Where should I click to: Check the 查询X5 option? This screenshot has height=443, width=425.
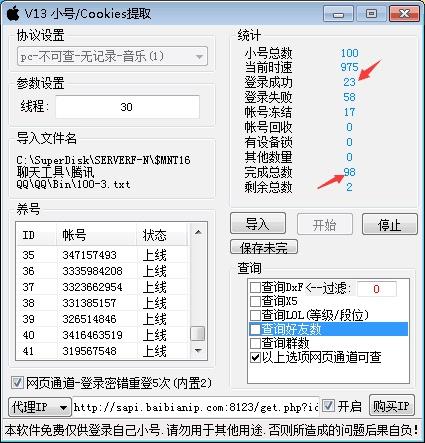point(255,301)
